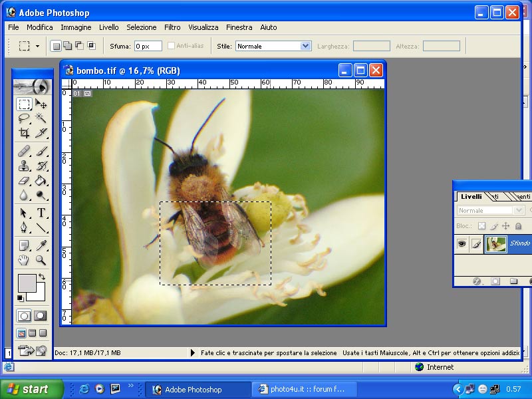
Task: Select the Clone Stamp tool
Action: pyautogui.click(x=24, y=166)
